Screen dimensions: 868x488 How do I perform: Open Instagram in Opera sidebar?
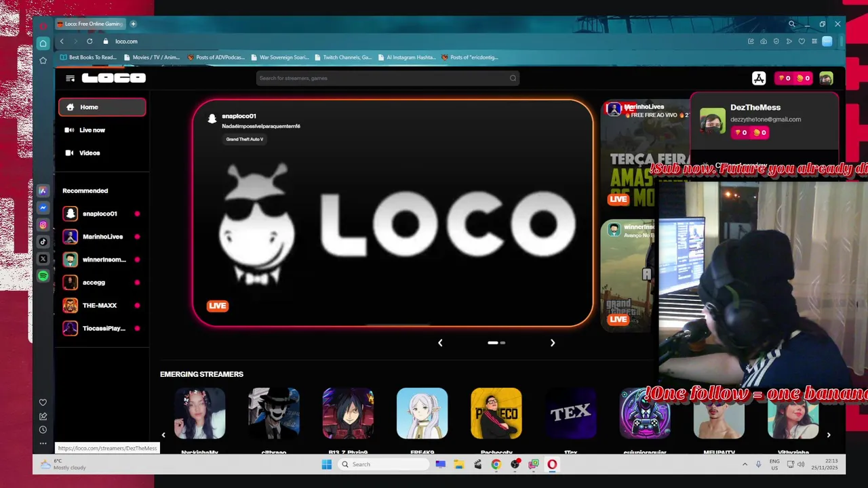point(43,225)
